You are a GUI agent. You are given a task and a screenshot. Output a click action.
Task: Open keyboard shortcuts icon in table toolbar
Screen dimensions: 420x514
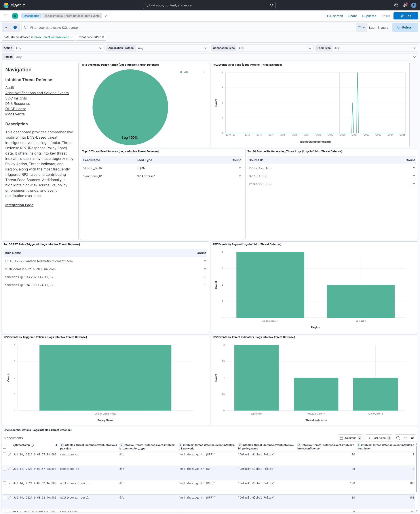[405, 438]
